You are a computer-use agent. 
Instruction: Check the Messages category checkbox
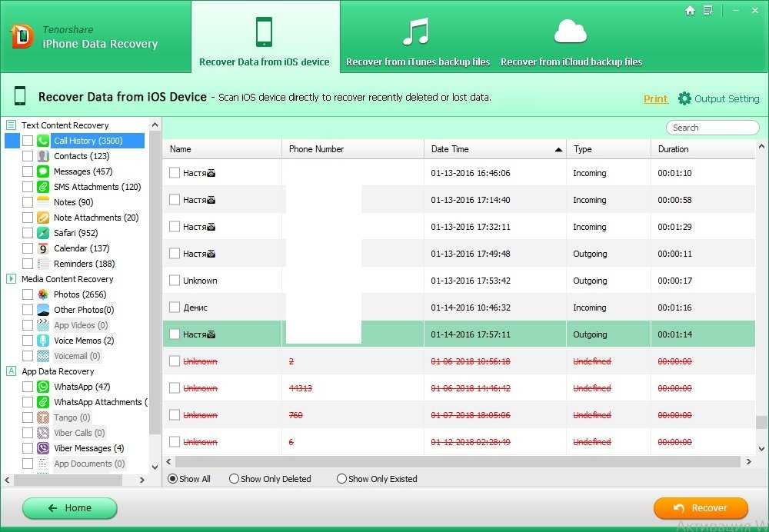point(28,171)
